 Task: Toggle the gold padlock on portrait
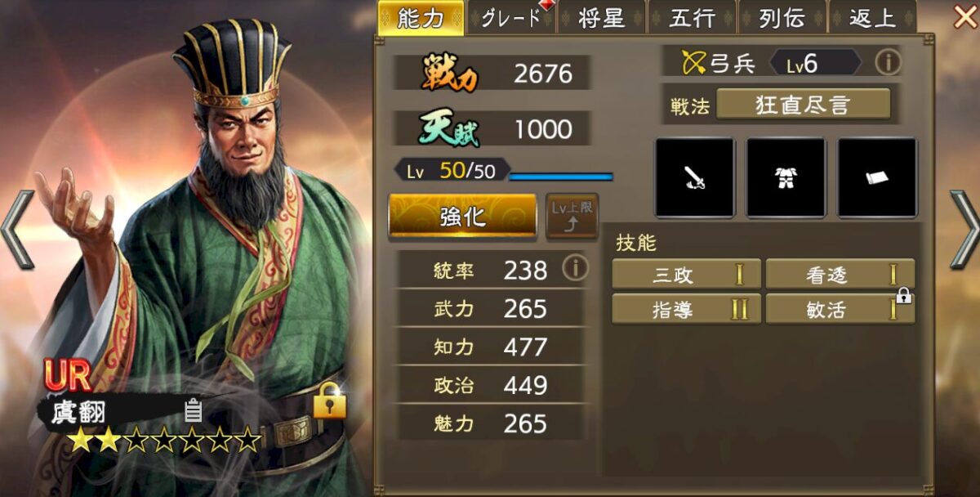329,400
